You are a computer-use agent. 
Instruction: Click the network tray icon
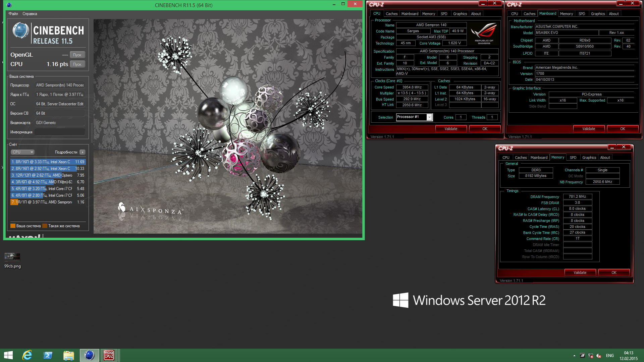(591, 356)
